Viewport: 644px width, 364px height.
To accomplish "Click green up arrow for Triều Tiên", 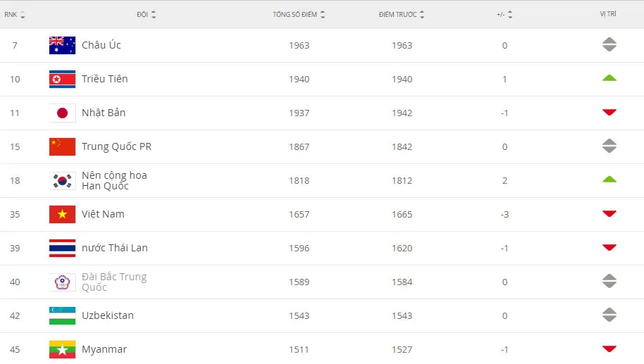I will [609, 78].
